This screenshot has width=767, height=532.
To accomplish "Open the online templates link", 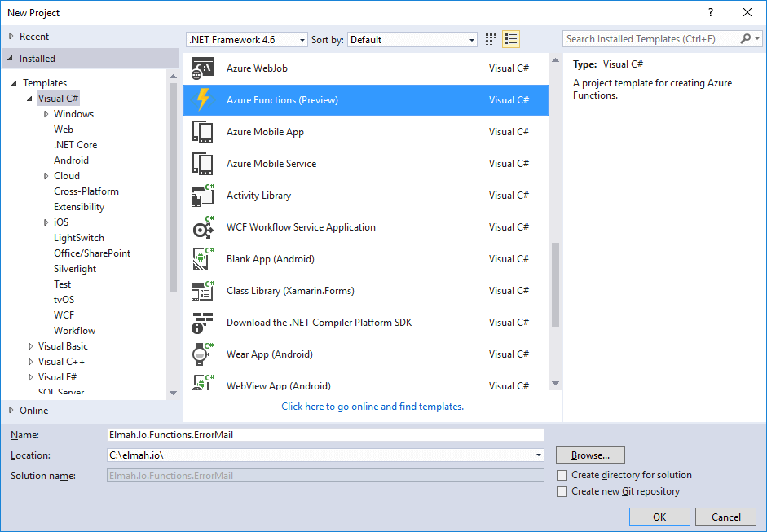I will coord(372,407).
